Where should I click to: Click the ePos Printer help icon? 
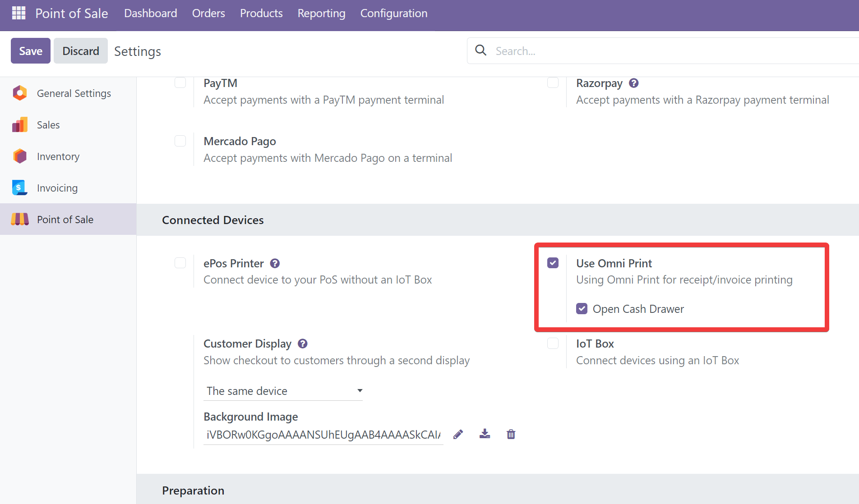[275, 263]
